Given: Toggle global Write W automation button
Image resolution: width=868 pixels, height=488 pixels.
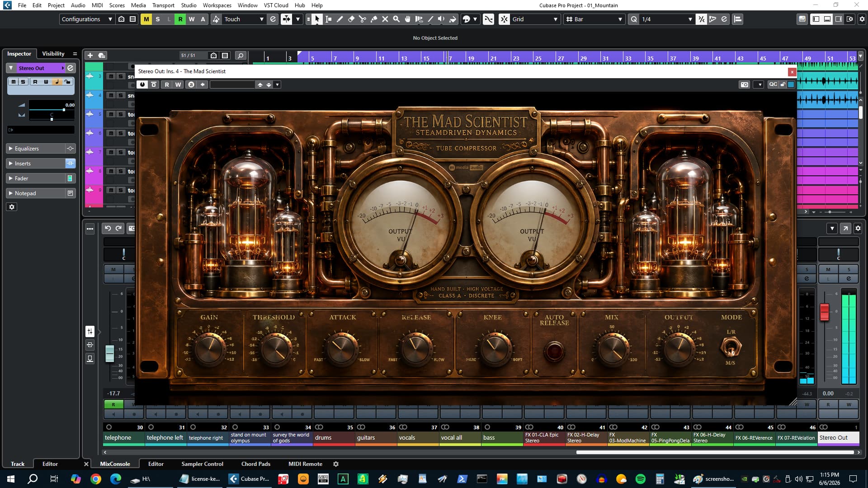Looking at the screenshot, I should coord(192,19).
